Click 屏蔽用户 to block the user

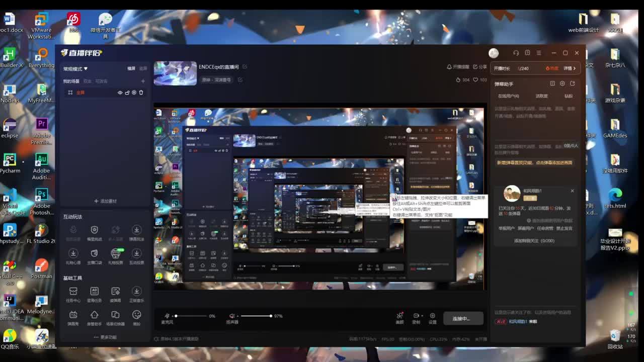click(526, 228)
